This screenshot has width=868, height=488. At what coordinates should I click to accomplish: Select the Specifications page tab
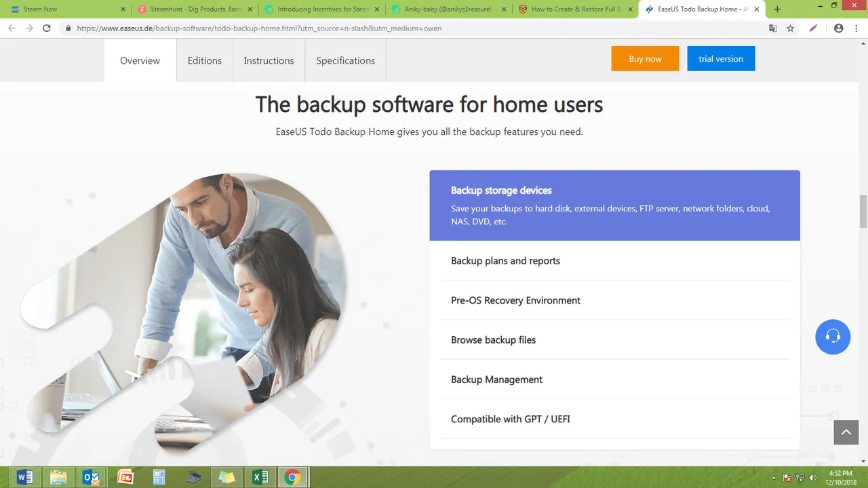click(x=346, y=60)
